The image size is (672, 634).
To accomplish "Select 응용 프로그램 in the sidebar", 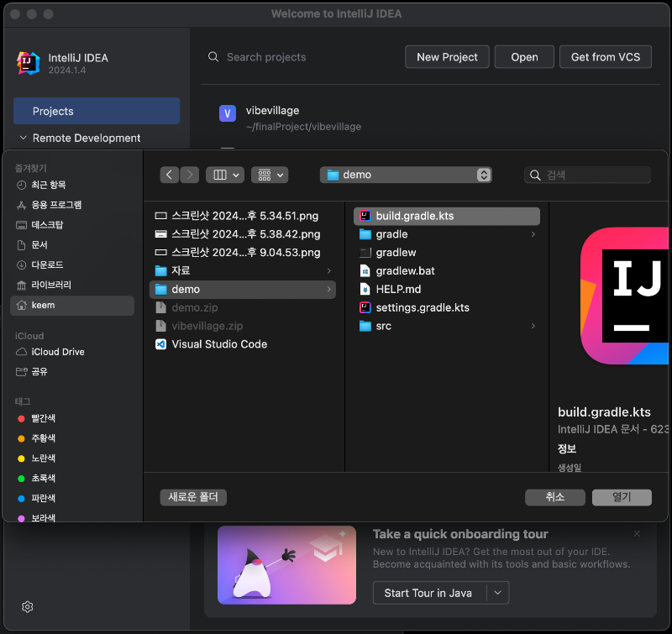I will 72,205.
